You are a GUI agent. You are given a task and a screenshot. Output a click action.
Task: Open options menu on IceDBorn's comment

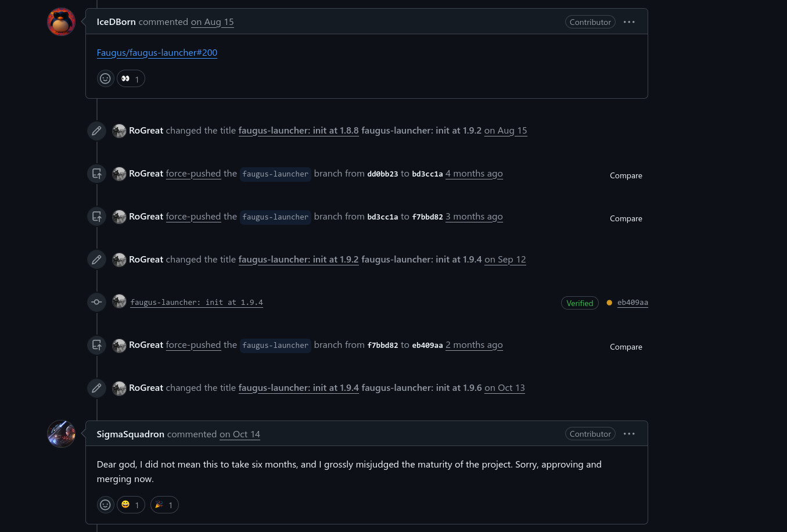pyautogui.click(x=629, y=22)
